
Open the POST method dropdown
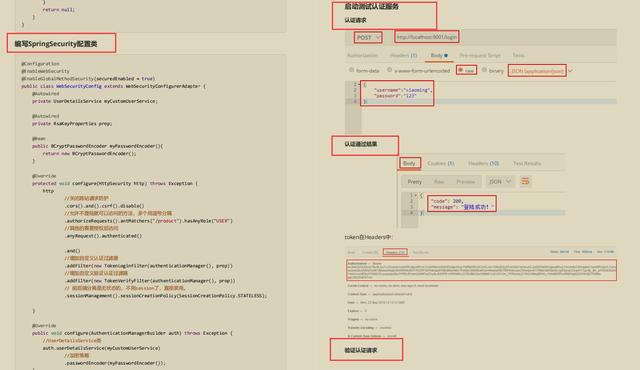pos(368,38)
